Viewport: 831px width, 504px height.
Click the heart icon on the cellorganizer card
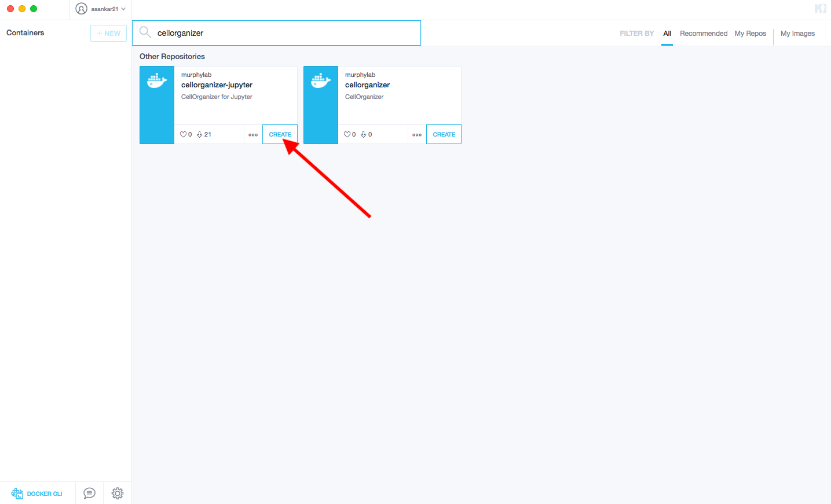pos(347,134)
